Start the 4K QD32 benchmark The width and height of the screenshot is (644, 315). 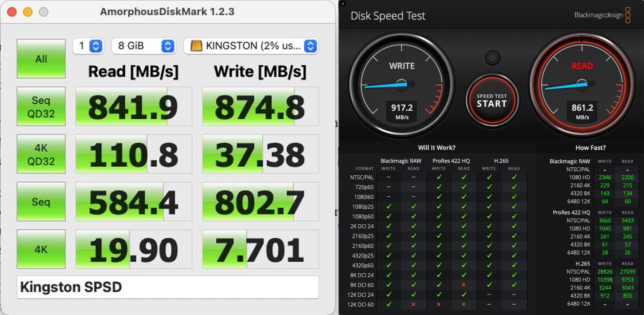(41, 154)
